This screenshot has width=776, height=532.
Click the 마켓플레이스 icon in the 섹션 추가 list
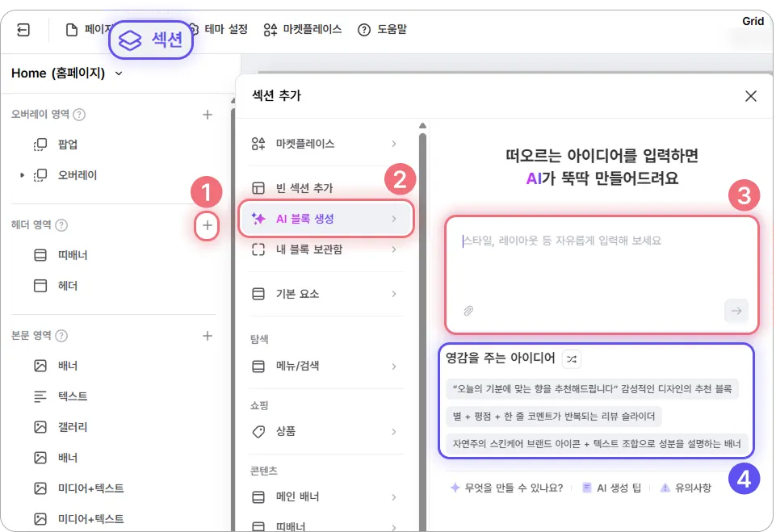click(258, 144)
